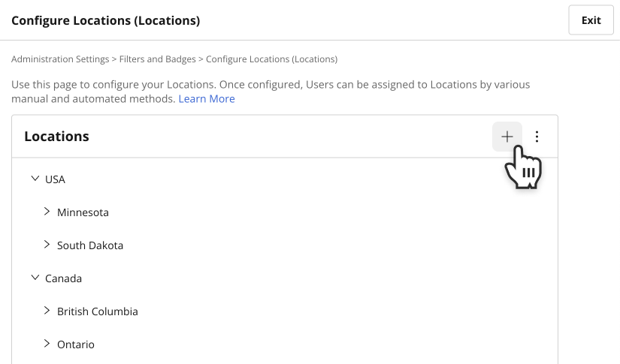
Task: Select the Configure Locations breadcrumb item
Action: (271, 59)
